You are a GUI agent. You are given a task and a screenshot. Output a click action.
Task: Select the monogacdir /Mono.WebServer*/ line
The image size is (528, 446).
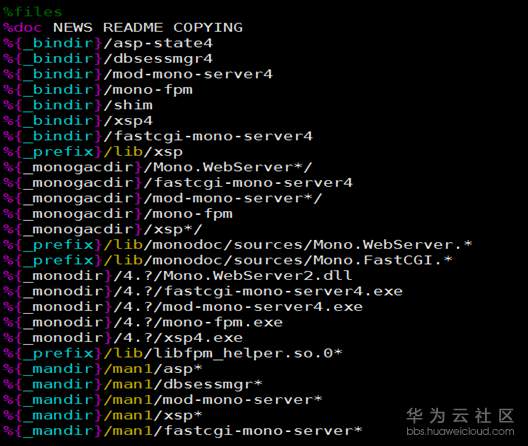[158, 167]
